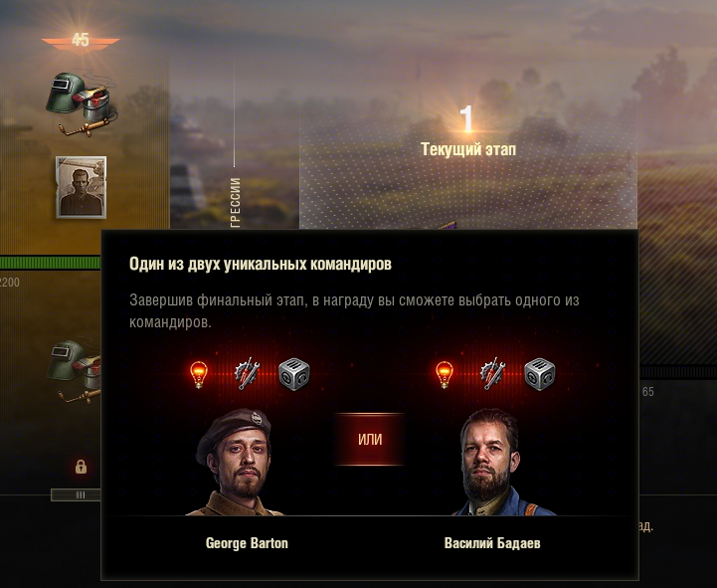Click the welding mask and paint reward icon
The height and width of the screenshot is (588, 717).
pos(82,103)
